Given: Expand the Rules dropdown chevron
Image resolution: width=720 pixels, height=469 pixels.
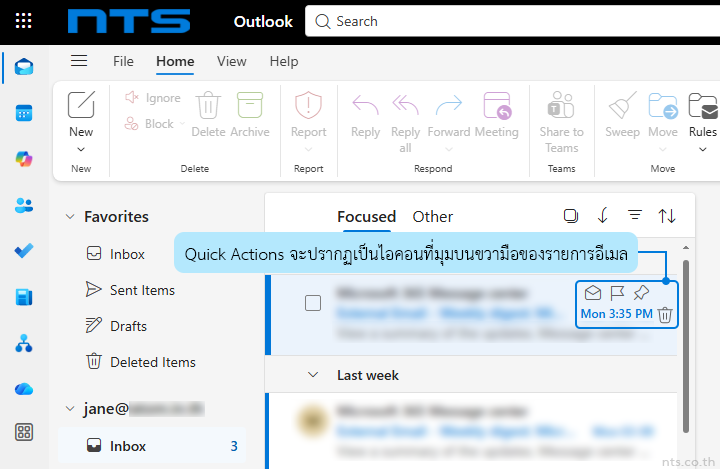Looking at the screenshot, I should (703, 150).
